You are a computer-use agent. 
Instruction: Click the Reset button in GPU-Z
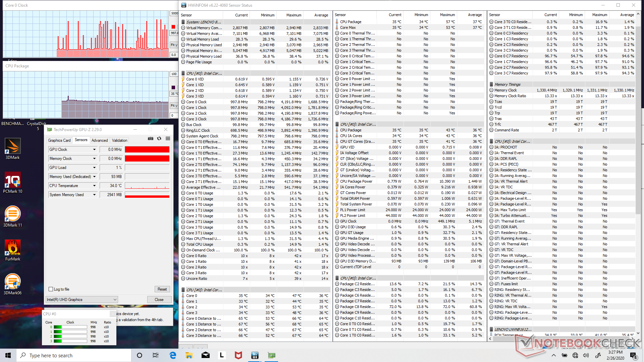click(x=162, y=289)
